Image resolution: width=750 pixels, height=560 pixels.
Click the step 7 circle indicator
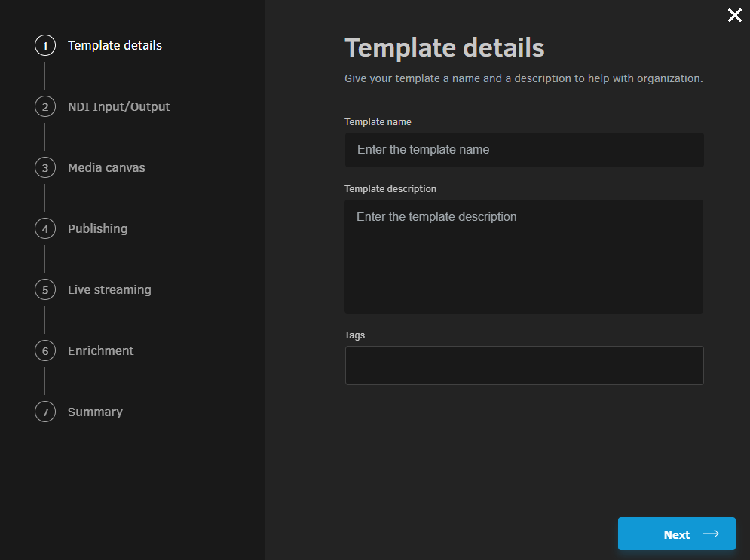pyautogui.click(x=44, y=412)
